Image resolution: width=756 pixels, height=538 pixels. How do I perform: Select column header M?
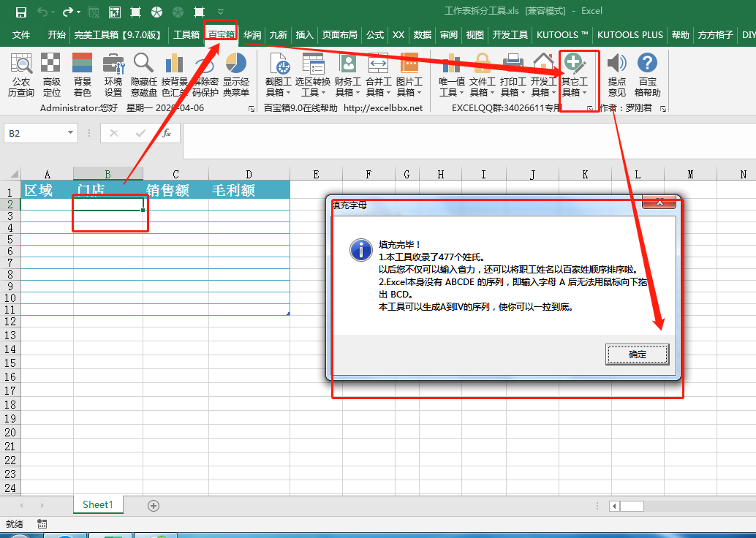pos(690,174)
